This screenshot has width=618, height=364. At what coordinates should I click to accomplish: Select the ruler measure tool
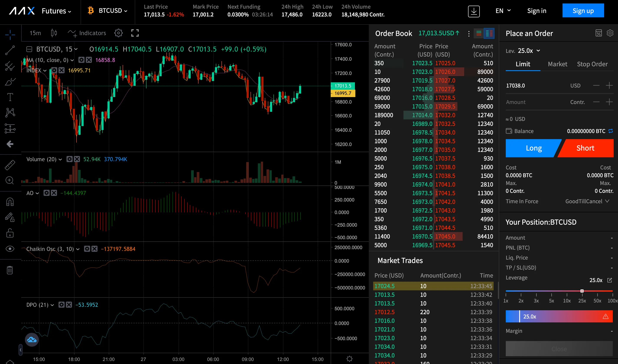click(x=10, y=165)
